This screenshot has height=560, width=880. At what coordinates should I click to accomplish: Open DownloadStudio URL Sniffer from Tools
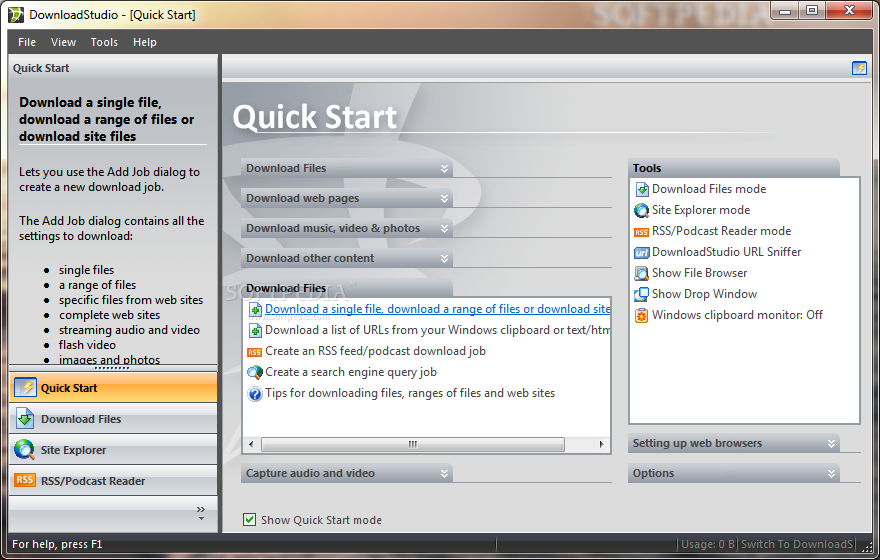(727, 252)
